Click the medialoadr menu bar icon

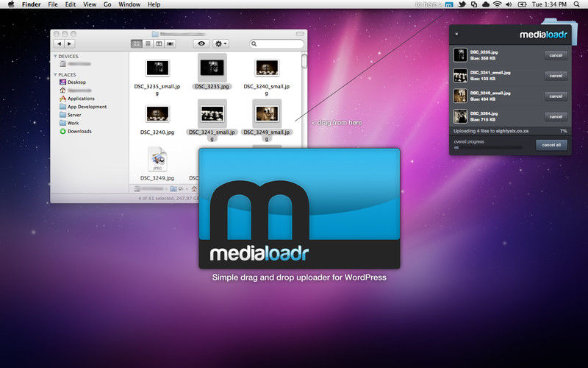(x=449, y=4)
